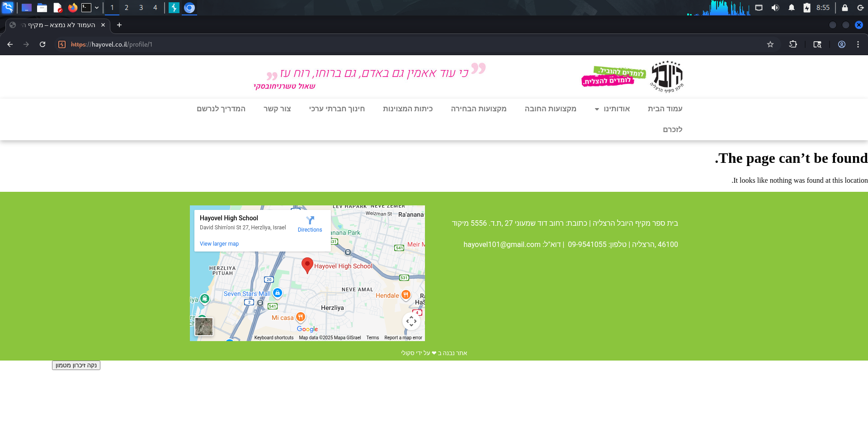Click the tab search icon in toolbar
The image size is (868, 437).
point(817,44)
